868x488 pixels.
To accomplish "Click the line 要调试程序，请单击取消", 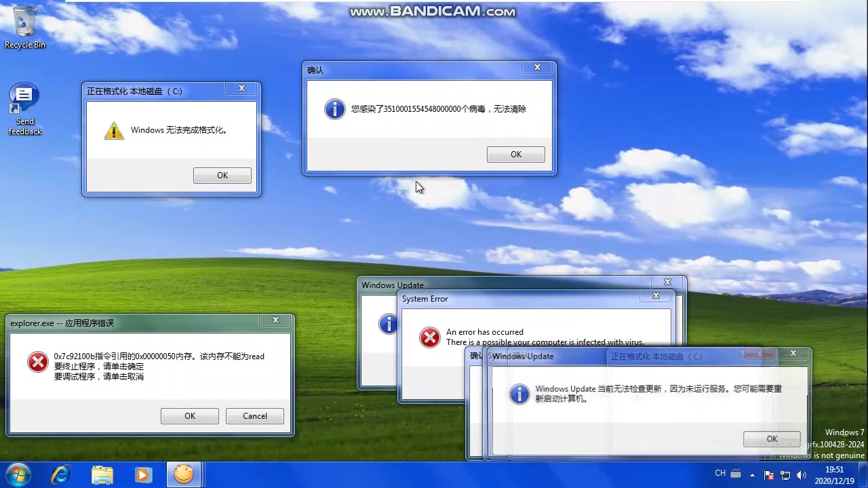I will pos(99,377).
